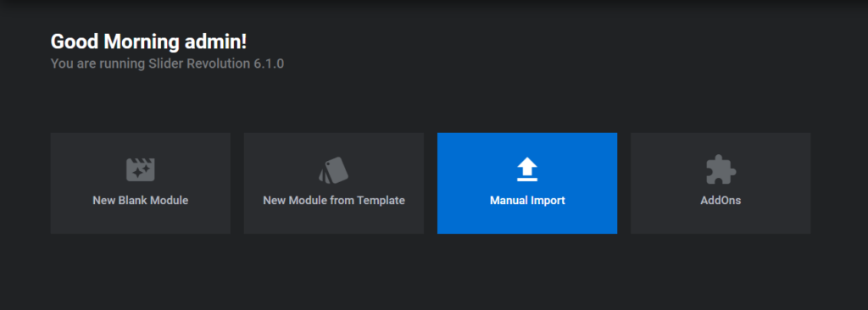Viewport: 868px width, 310px height.
Task: Create a New Blank Module via its tile
Action: click(x=141, y=183)
